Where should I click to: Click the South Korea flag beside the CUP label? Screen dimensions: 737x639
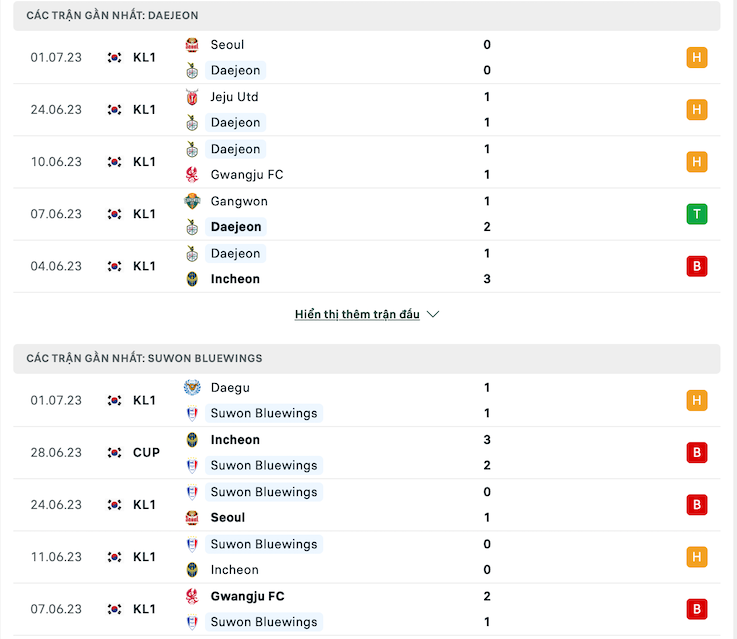point(114,452)
